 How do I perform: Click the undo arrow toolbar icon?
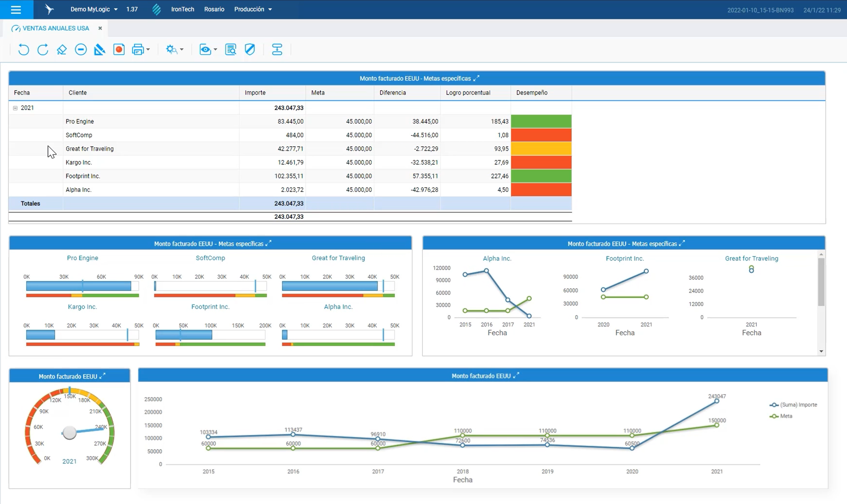click(x=23, y=50)
